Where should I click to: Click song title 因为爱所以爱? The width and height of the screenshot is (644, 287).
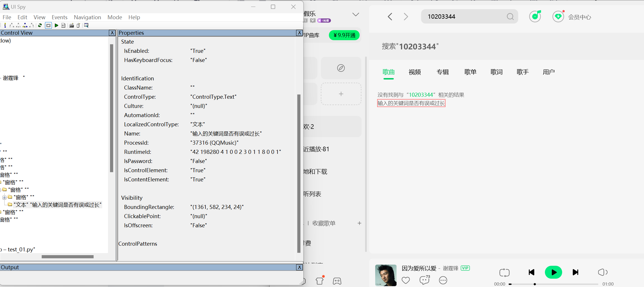click(x=419, y=268)
